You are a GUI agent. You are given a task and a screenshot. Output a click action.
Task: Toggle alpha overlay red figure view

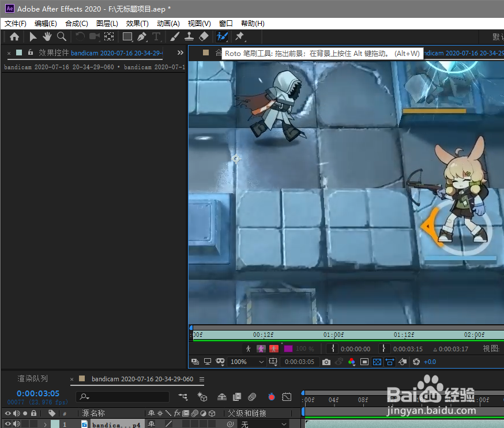point(274,348)
